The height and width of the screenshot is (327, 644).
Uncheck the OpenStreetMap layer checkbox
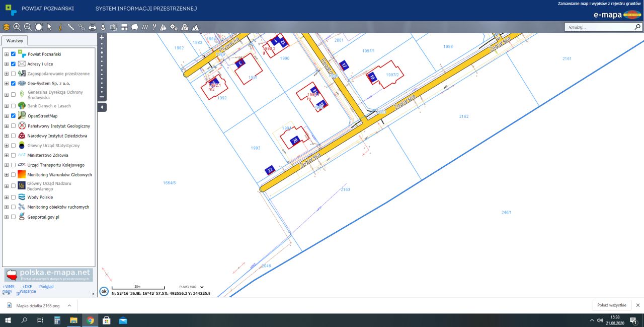coord(14,116)
